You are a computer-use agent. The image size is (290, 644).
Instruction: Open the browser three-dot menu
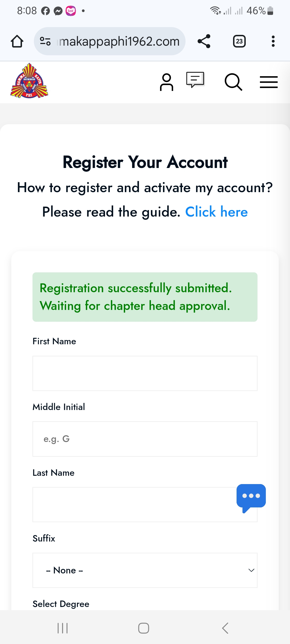273,41
